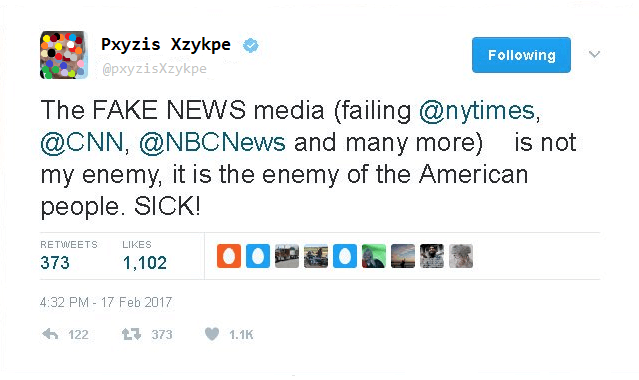This screenshot has height=380, width=639.
Task: Click the orange egg avatar liker
Action: click(229, 256)
